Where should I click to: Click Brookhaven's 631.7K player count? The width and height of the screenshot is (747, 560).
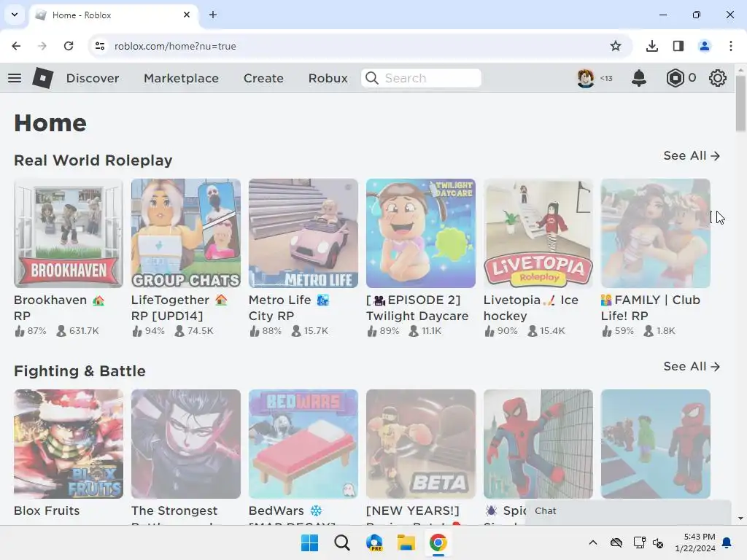tap(77, 330)
